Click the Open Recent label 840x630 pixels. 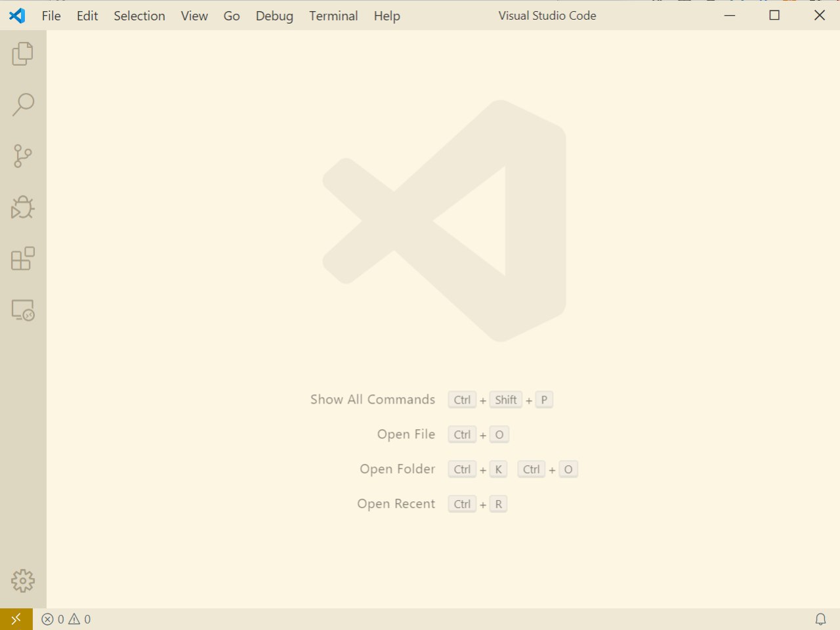[x=396, y=504]
